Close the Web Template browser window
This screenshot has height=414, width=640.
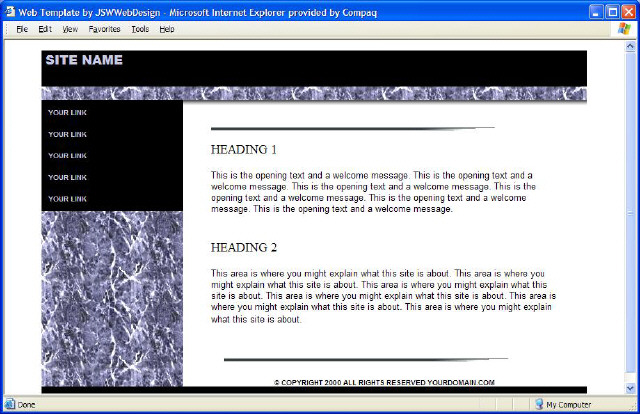click(626, 9)
